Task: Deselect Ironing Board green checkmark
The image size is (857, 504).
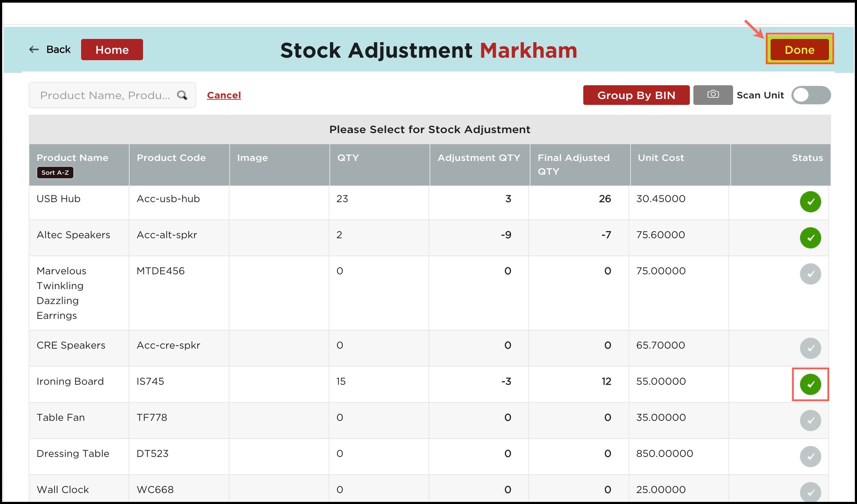Action: (810, 384)
